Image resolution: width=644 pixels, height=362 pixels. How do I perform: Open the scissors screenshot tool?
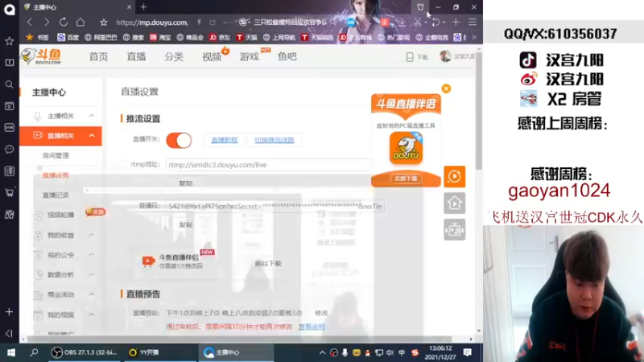point(417,23)
